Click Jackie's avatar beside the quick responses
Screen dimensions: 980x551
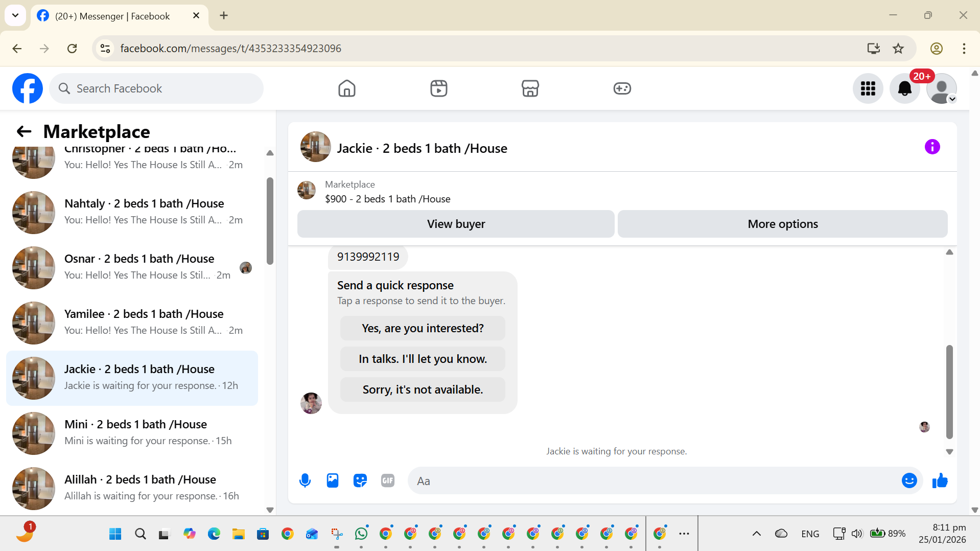(x=311, y=403)
